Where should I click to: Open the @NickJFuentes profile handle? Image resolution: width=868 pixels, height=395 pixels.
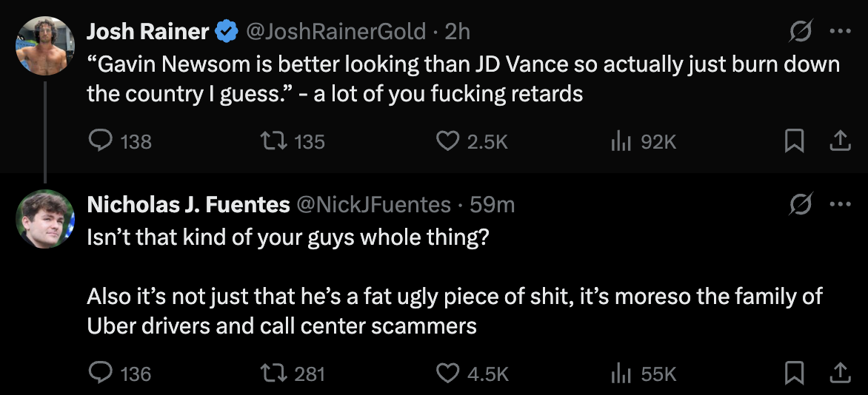tap(373, 204)
